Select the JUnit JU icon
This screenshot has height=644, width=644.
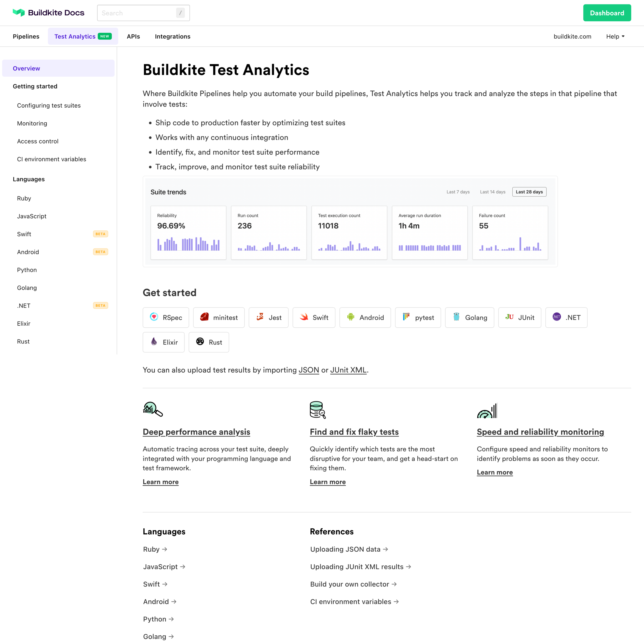pyautogui.click(x=509, y=317)
